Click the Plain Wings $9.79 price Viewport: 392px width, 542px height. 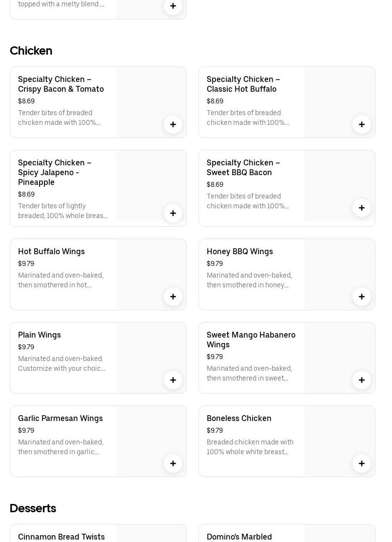click(26, 347)
